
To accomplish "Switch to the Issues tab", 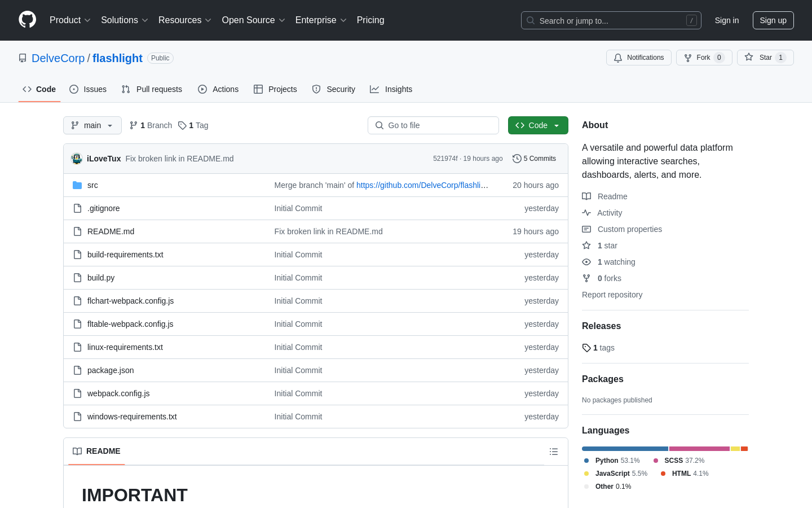I will point(88,89).
